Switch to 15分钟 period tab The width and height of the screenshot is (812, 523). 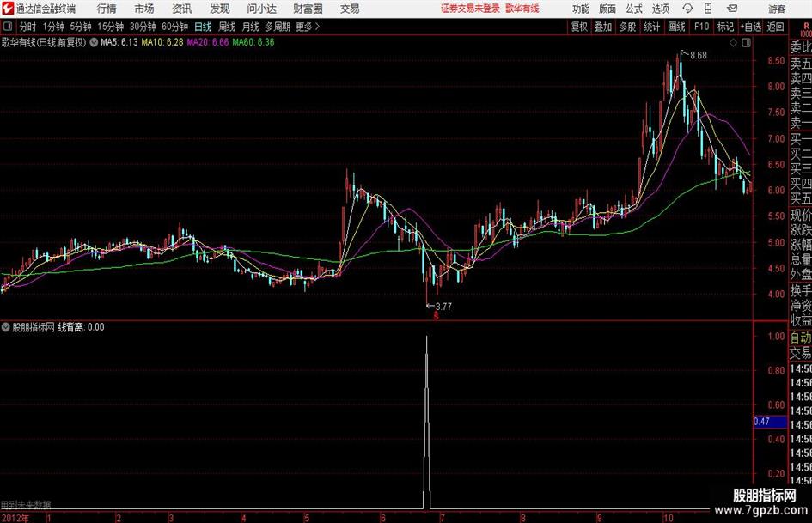point(111,27)
